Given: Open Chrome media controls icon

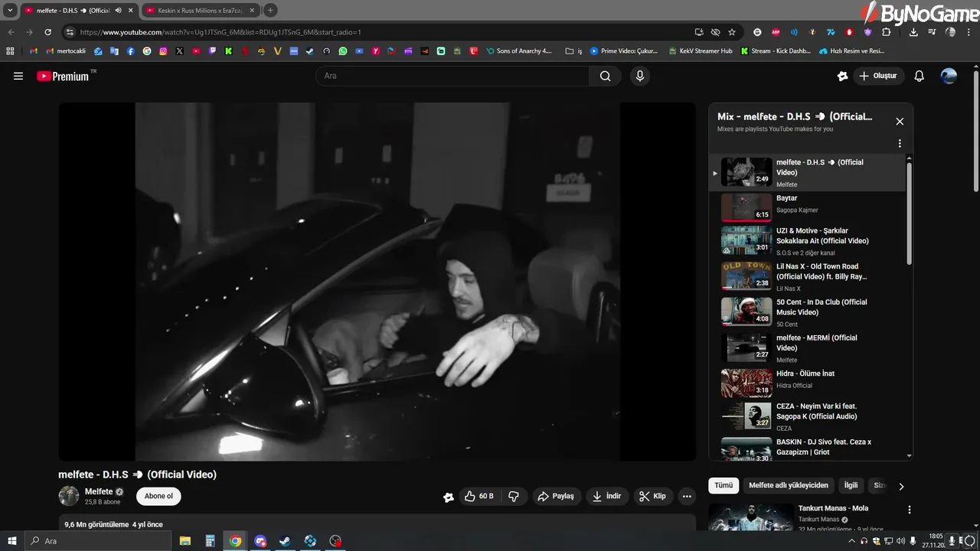Looking at the screenshot, I should [932, 32].
